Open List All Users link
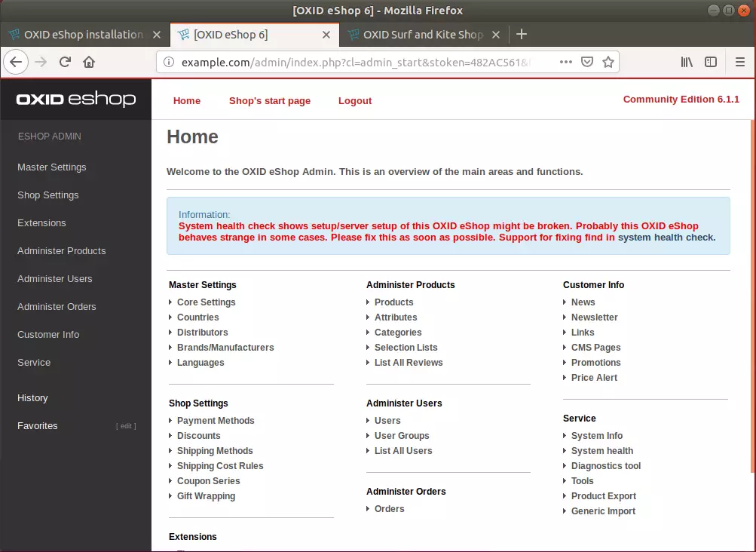This screenshot has height=552, width=756. [403, 451]
